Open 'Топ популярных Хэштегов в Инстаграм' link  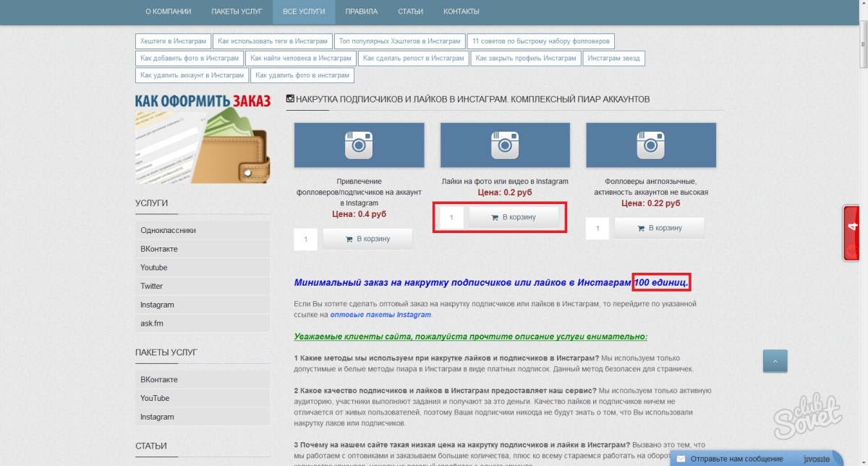[x=399, y=41]
